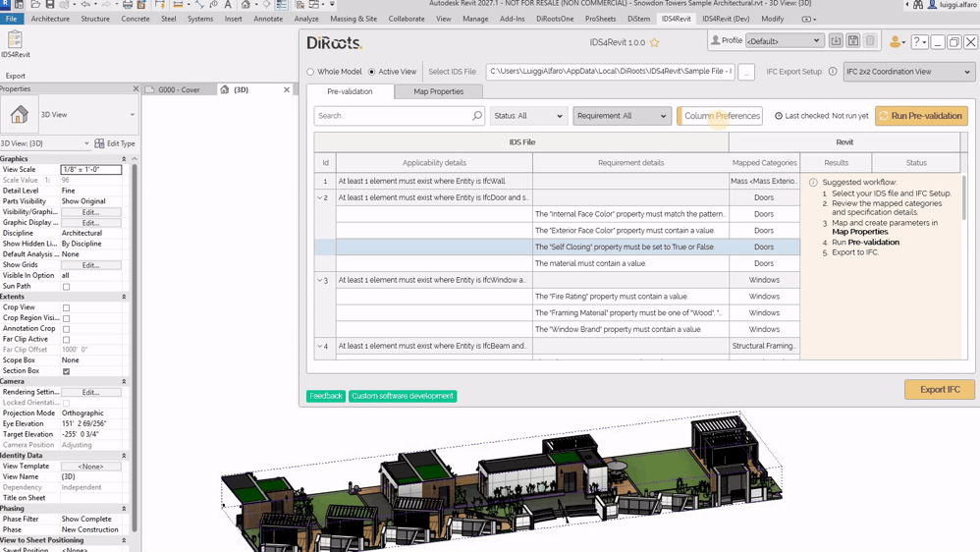Open the G000 - Cover view tab
This screenshot has width=980, height=552.
click(x=179, y=89)
